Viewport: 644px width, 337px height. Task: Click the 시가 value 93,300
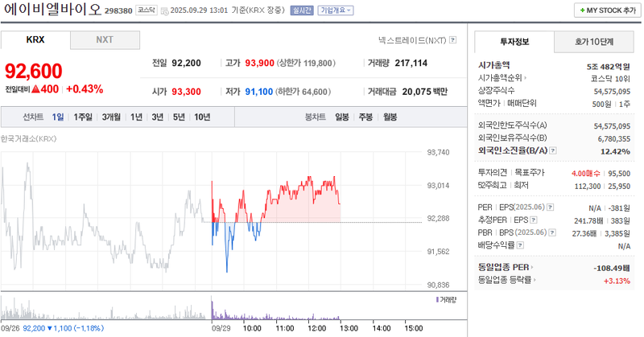pyautogui.click(x=187, y=92)
